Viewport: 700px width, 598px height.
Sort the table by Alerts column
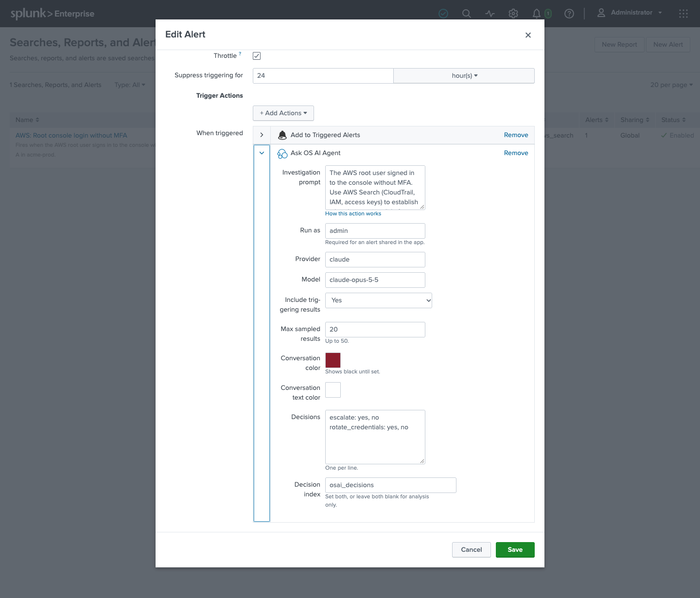click(x=597, y=120)
